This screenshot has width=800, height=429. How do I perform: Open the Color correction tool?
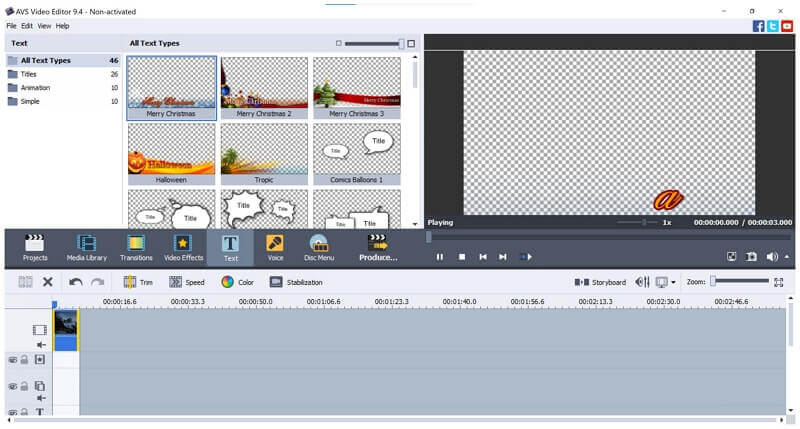pos(237,282)
